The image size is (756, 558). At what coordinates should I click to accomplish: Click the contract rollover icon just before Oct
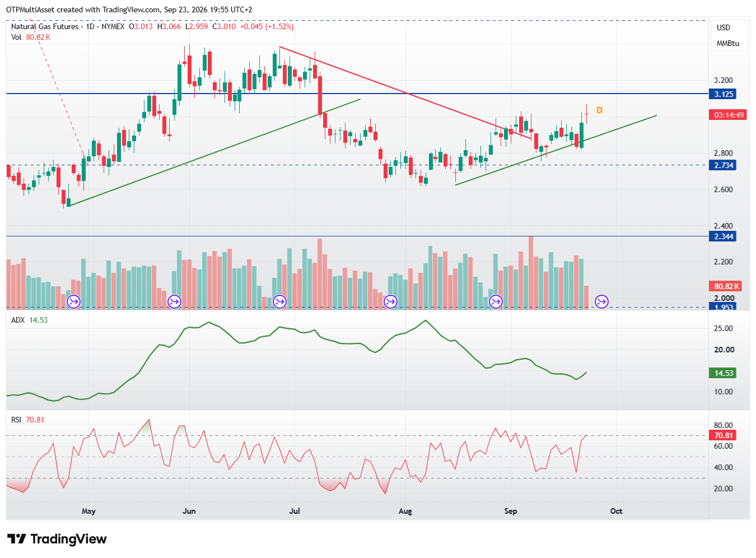601,302
